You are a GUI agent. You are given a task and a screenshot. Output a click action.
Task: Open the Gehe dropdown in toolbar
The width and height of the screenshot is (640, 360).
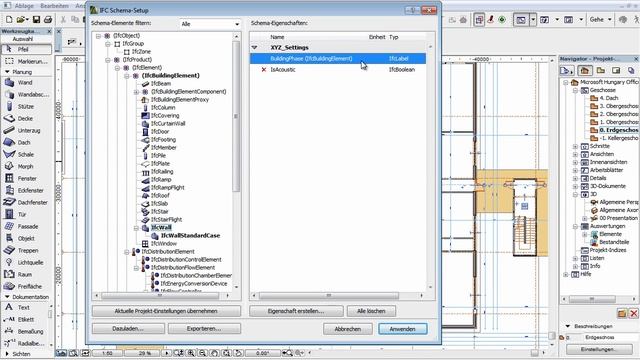pos(600,19)
